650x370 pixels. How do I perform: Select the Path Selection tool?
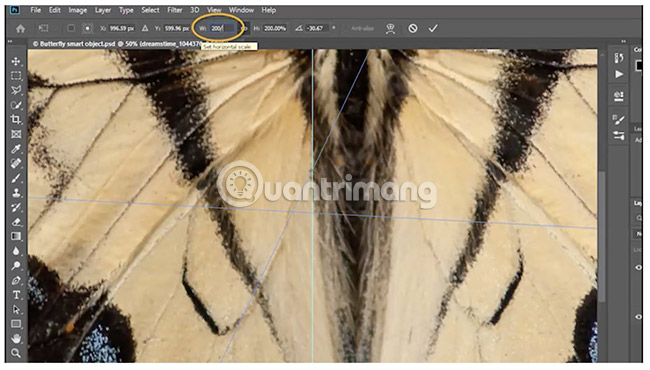tap(16, 310)
